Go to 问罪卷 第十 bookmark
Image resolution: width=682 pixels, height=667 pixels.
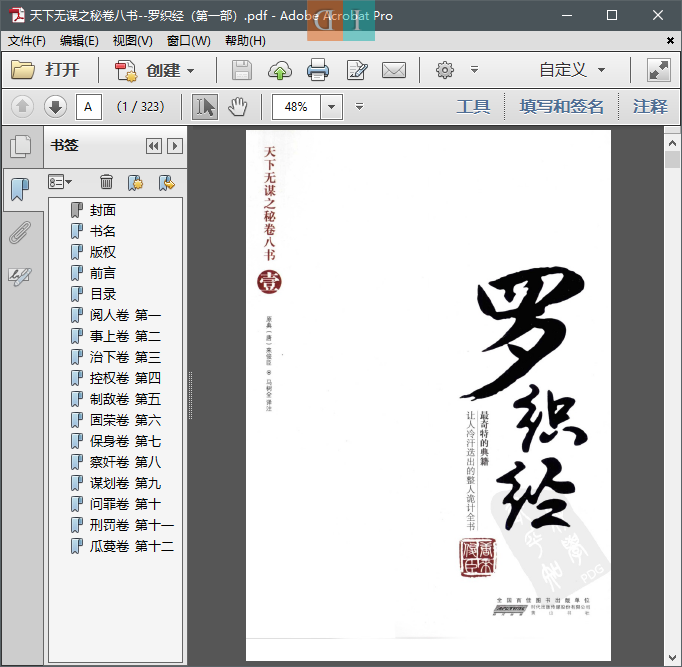pos(125,504)
